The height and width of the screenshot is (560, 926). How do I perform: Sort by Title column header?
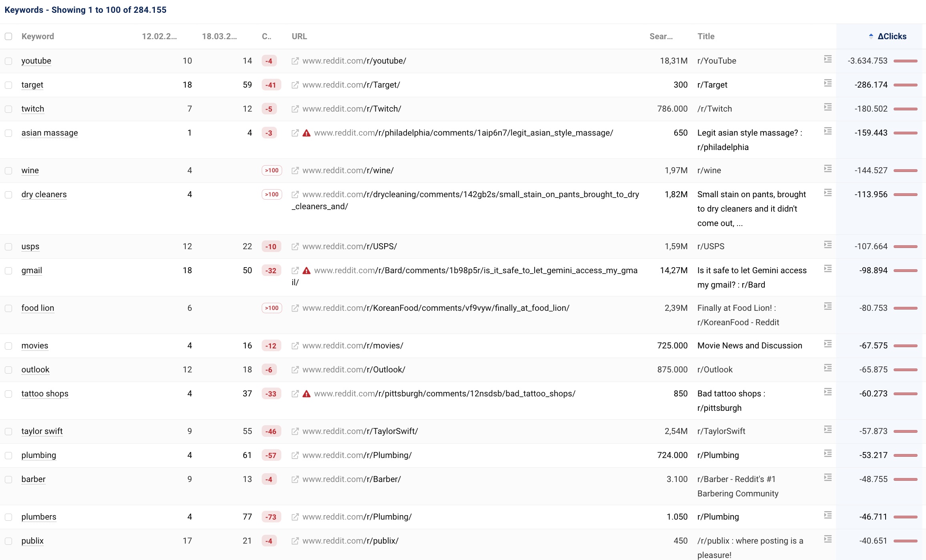[706, 36]
